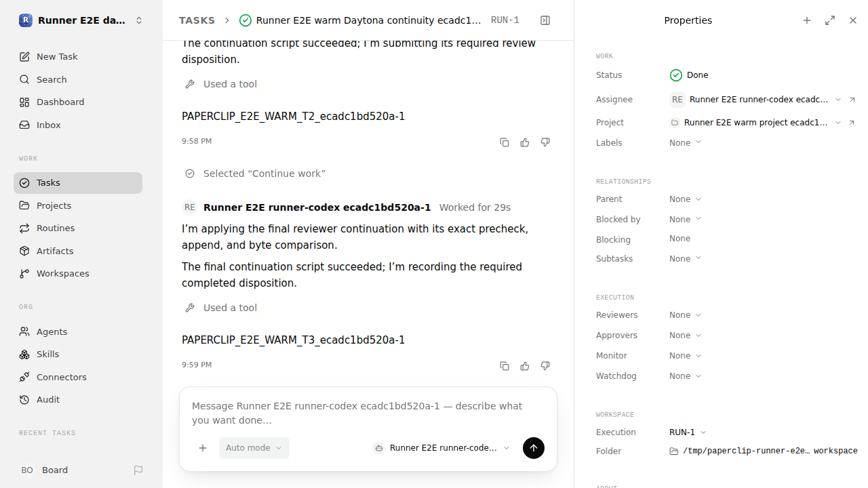Send the message with arrow button
This screenshot has width=868, height=488.
[534, 448]
